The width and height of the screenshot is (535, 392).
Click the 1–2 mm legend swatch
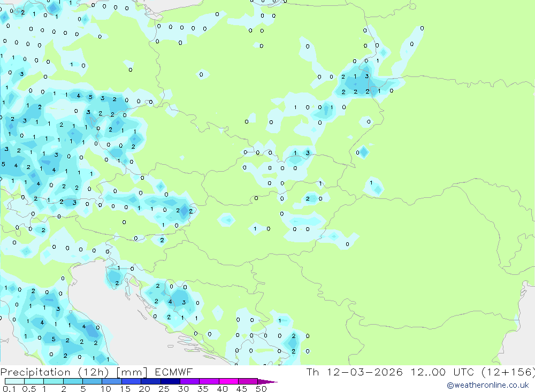tap(53, 381)
